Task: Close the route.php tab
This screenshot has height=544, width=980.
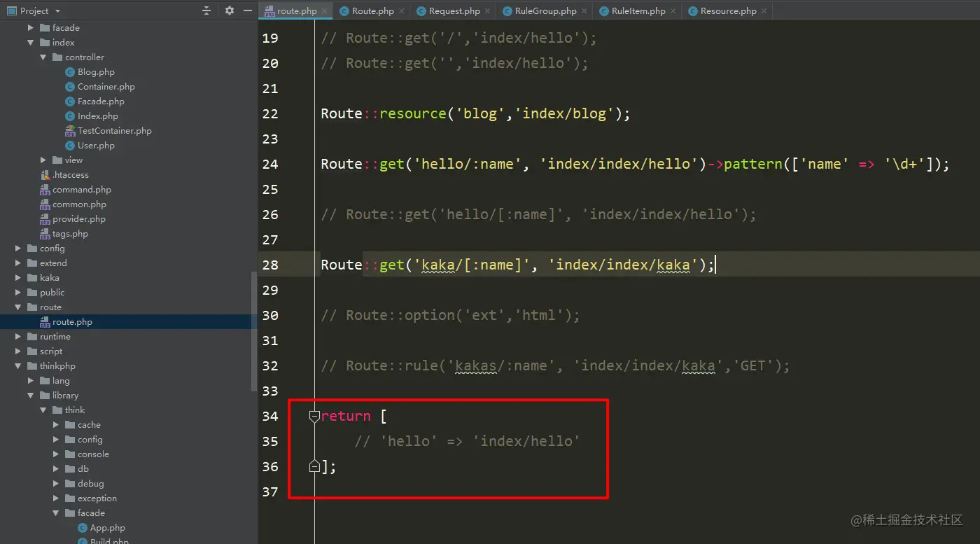Action: pos(324,11)
